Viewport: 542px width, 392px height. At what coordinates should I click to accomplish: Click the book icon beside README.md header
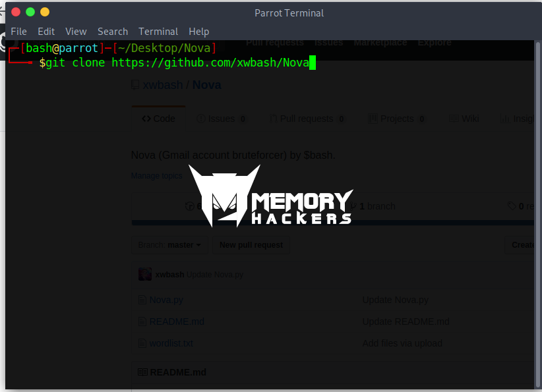(x=142, y=372)
